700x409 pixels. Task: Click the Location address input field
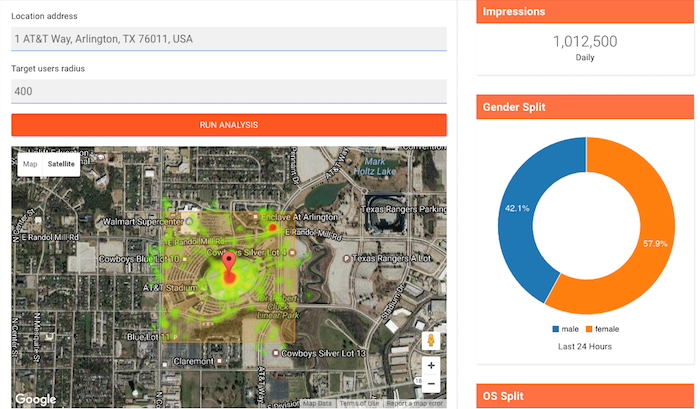coord(229,39)
